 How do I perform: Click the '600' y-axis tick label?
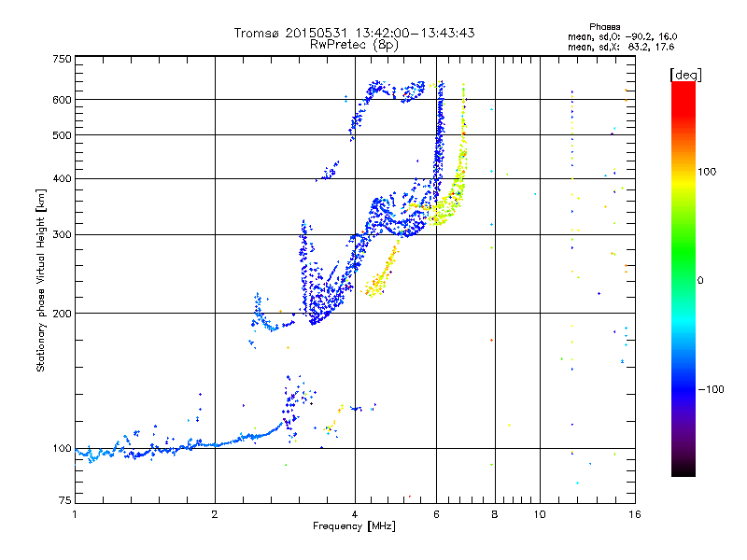[63, 100]
